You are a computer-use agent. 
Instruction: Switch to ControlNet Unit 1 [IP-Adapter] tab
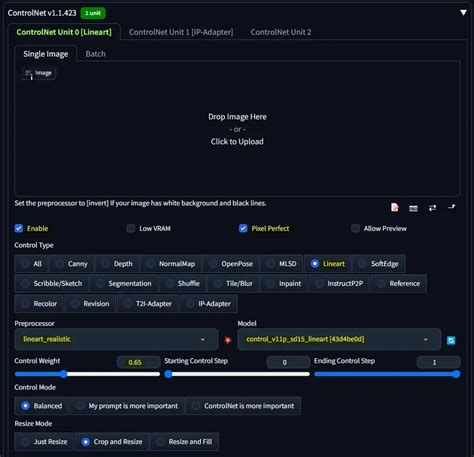(181, 32)
